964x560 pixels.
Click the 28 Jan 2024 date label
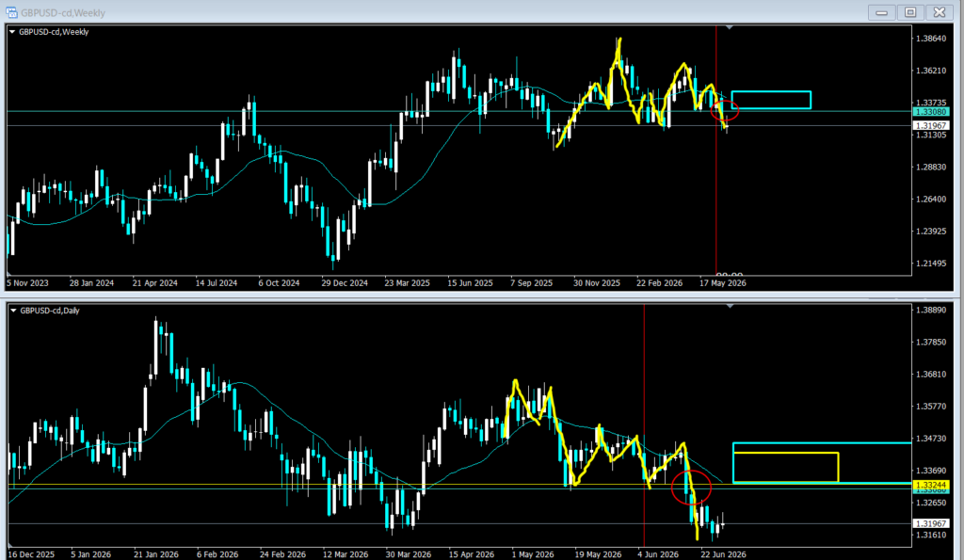coord(91,283)
